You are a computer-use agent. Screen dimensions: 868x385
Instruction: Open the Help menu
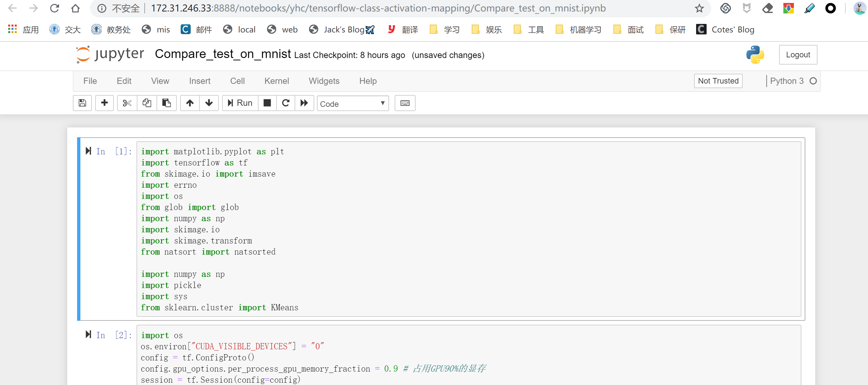tap(368, 81)
